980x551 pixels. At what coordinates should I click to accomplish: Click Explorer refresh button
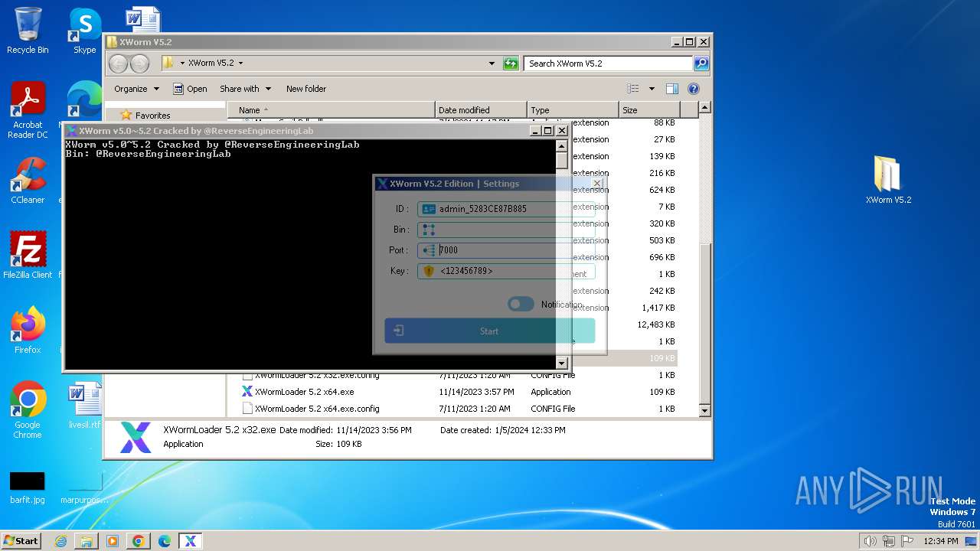[511, 64]
